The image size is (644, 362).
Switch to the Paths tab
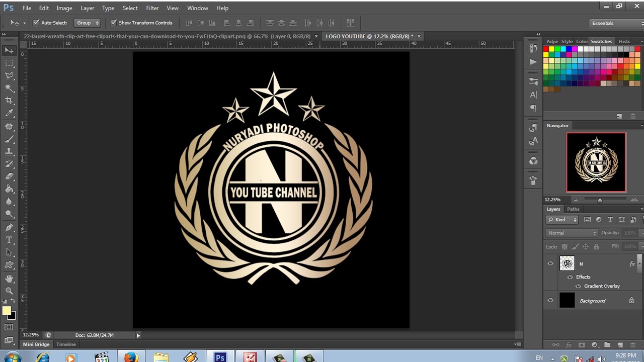[573, 209]
